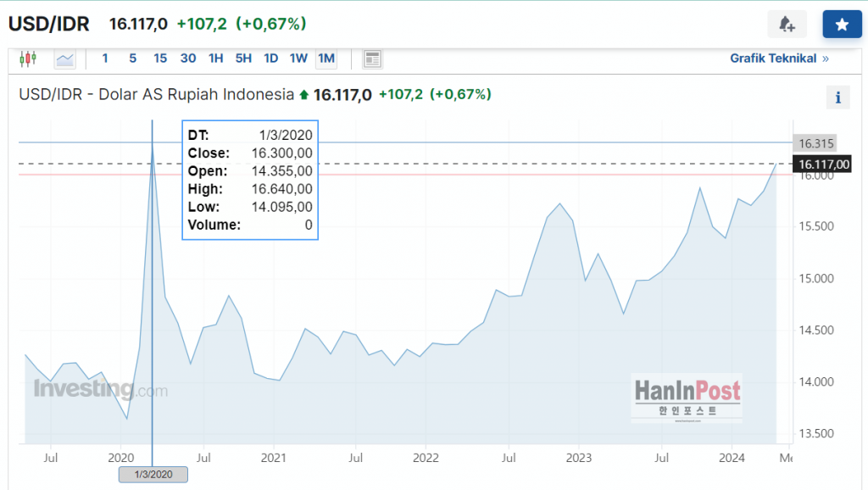Open the chart info icon
Image resolution: width=868 pixels, height=490 pixels.
(837, 97)
